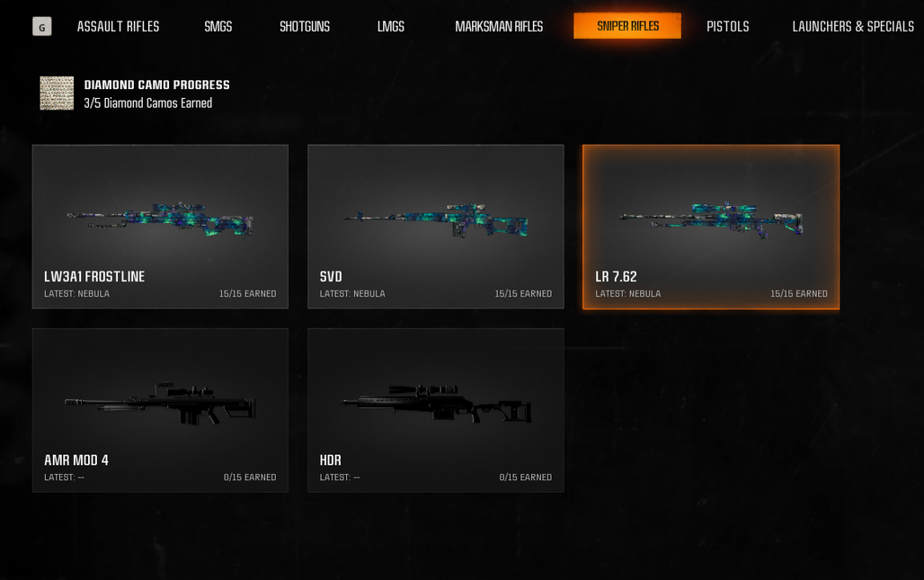Screen dimensions: 924x580
Task: Click the Diamond camo swatch icon
Action: coord(57,94)
